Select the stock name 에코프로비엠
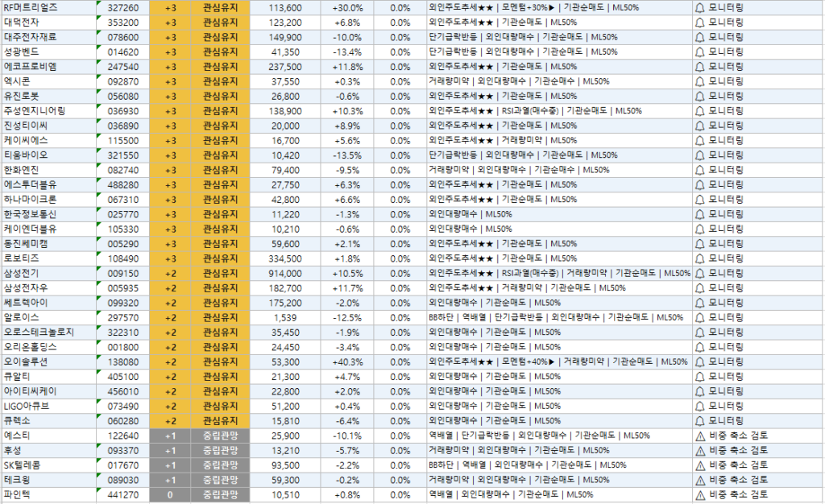 [x=30, y=67]
